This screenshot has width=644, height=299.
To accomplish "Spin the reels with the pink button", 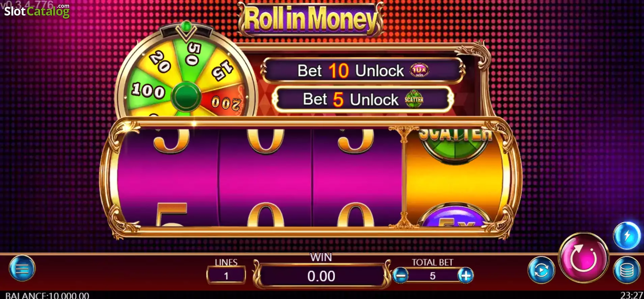I will 583,258.
